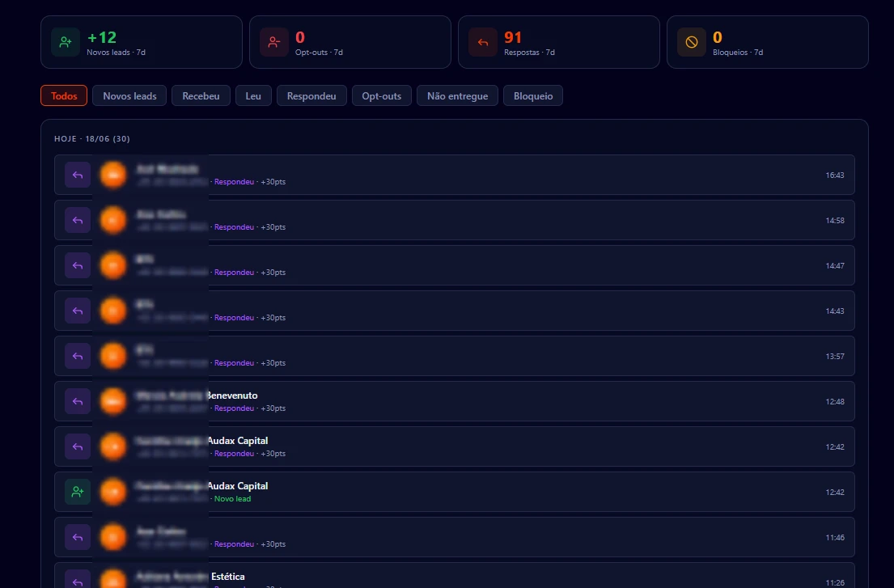
Task: Click the reply icon on the 16:43 row
Action: tap(78, 175)
